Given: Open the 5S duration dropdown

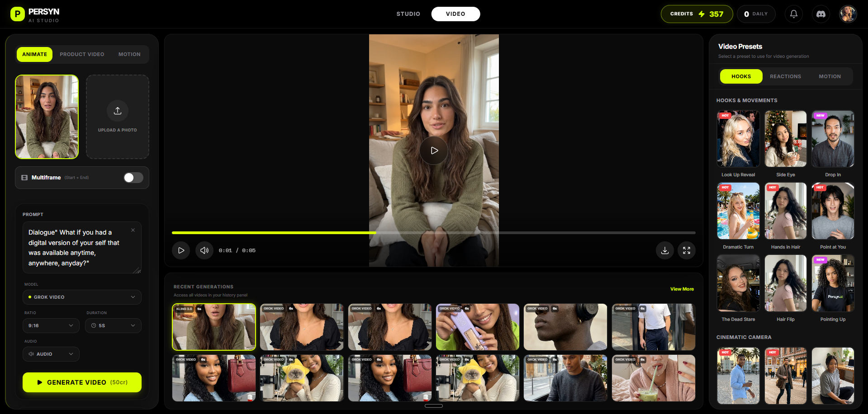Looking at the screenshot, I should coord(113,325).
